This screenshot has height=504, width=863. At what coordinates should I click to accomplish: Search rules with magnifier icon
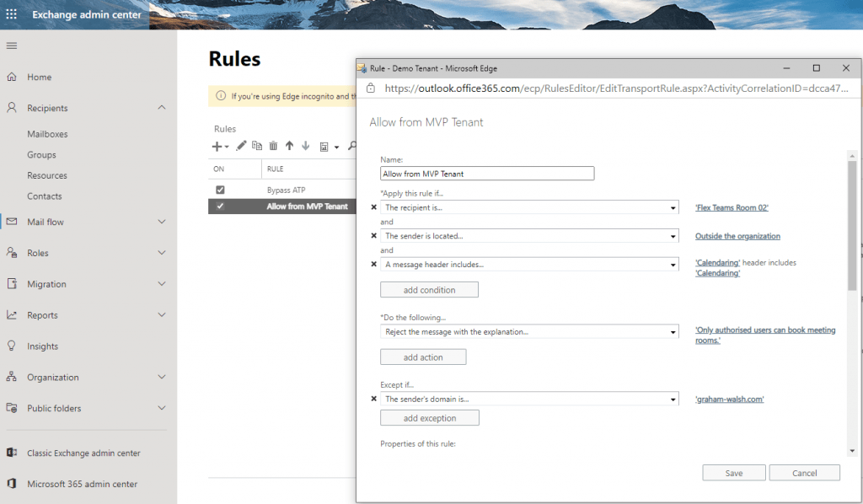point(352,146)
